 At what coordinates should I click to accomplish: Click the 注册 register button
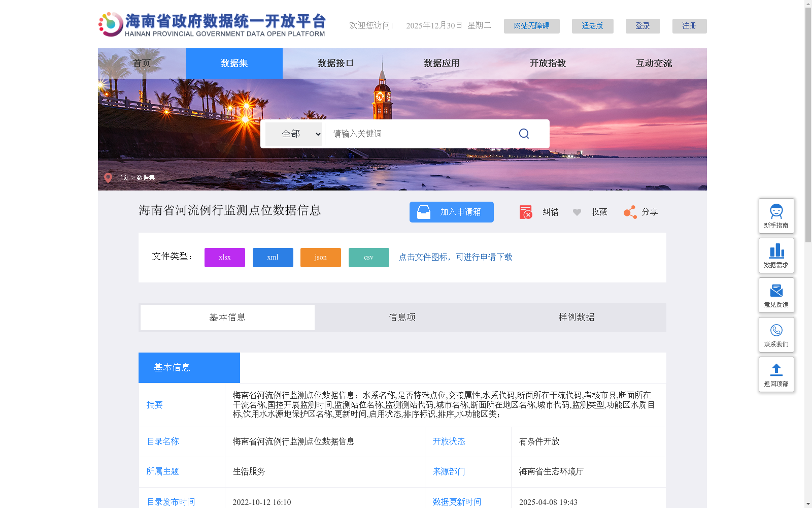(x=690, y=26)
